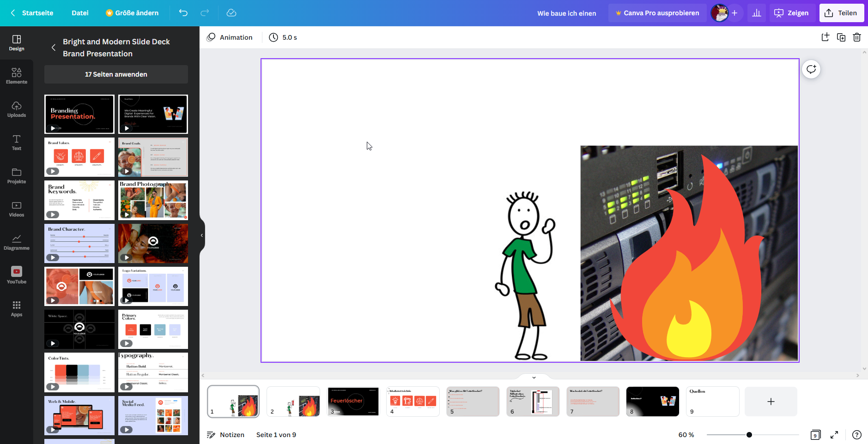This screenshot has height=444, width=868.
Task: Duplicate the page with copy icon
Action: 841,37
